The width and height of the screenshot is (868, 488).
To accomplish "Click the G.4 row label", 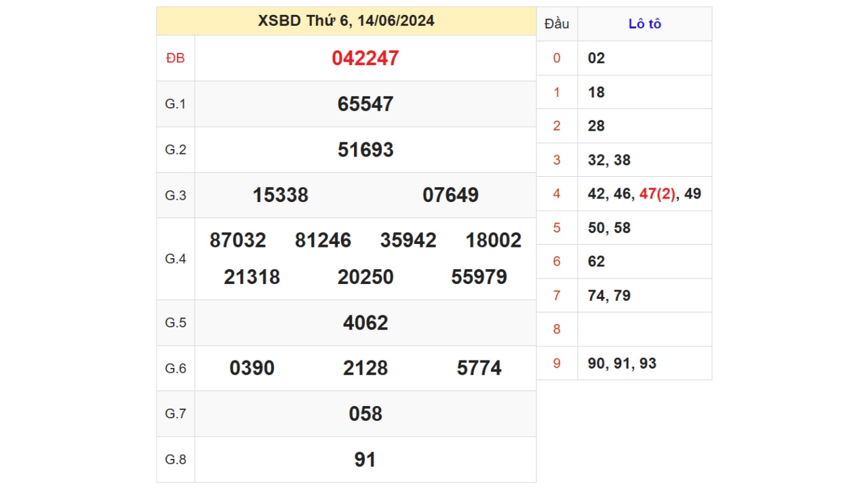I will [x=176, y=259].
